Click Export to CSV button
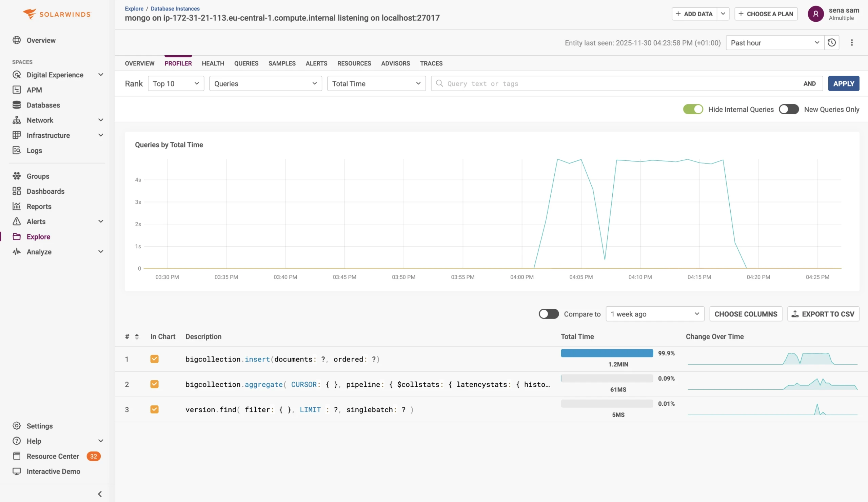 823,314
